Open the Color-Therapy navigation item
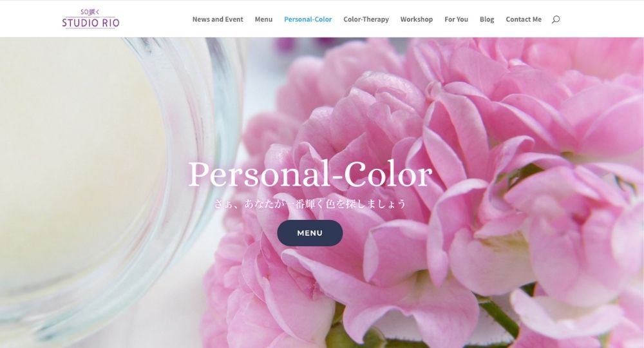This screenshot has width=644, height=348. point(366,19)
